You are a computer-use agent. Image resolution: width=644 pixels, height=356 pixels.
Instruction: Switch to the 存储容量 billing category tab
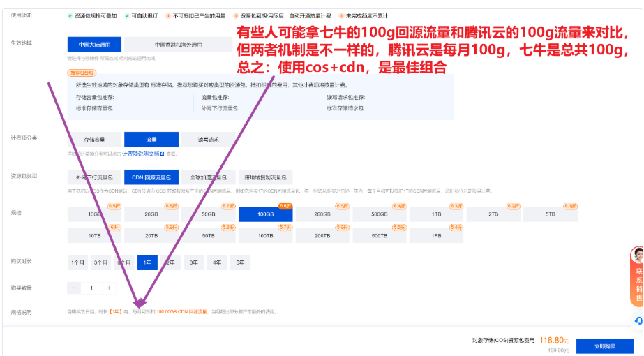tap(94, 140)
